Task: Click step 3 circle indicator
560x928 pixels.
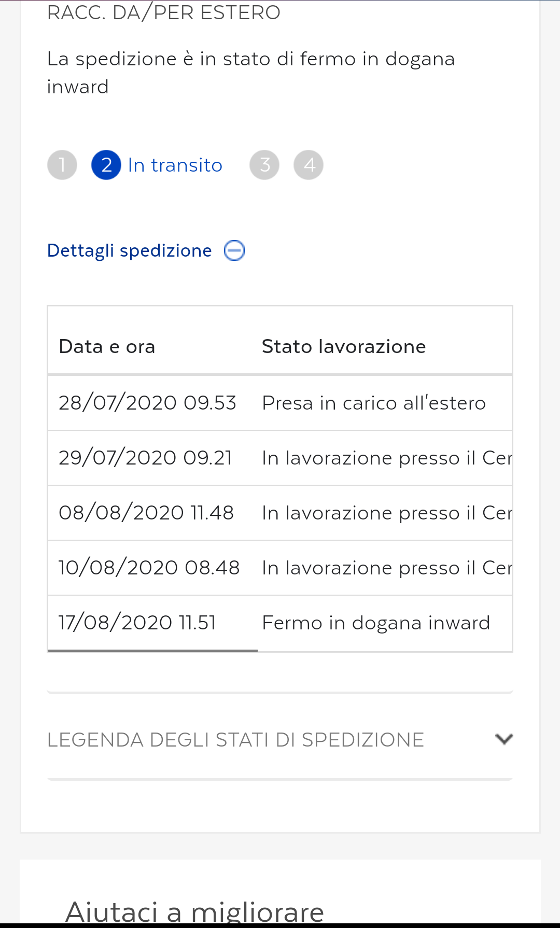Action: [x=264, y=165]
